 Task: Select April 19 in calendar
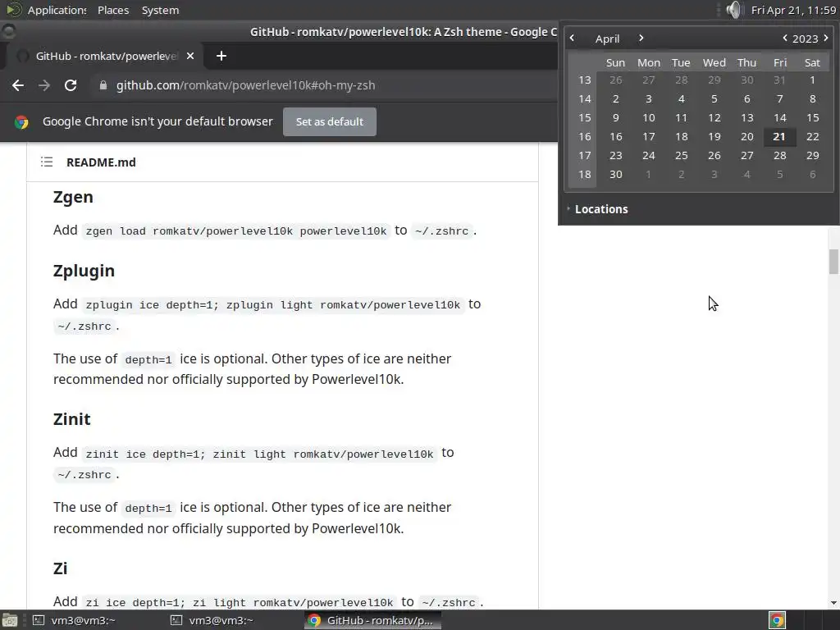point(714,137)
